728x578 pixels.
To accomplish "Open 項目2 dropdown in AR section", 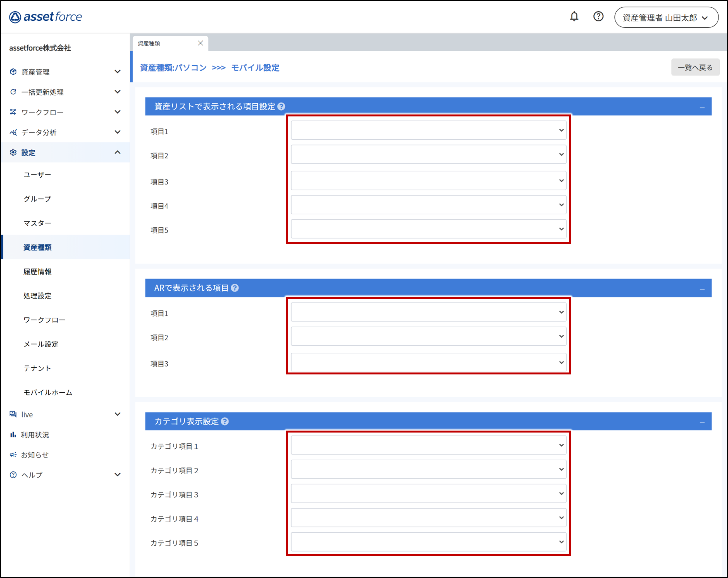I will pyautogui.click(x=428, y=336).
